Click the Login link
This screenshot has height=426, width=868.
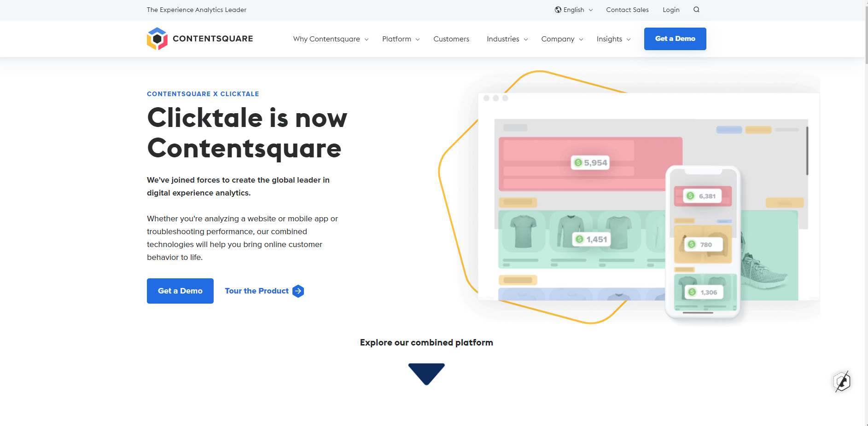(x=671, y=10)
